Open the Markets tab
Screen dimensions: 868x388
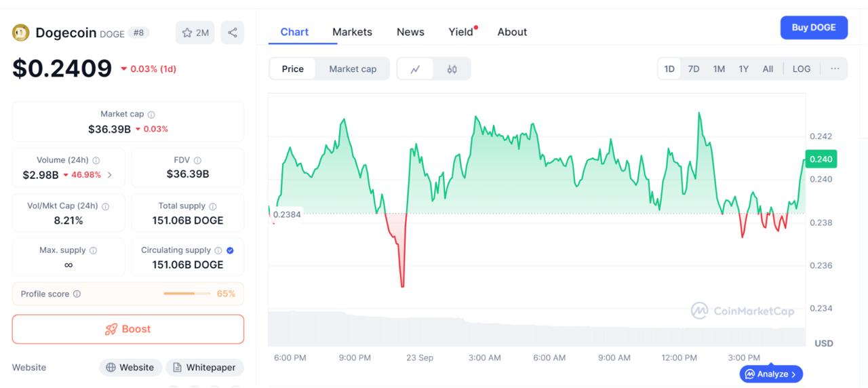(x=352, y=32)
